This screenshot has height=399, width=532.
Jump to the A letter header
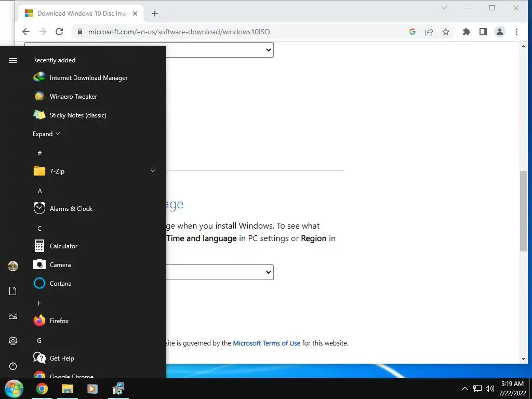pyautogui.click(x=39, y=191)
